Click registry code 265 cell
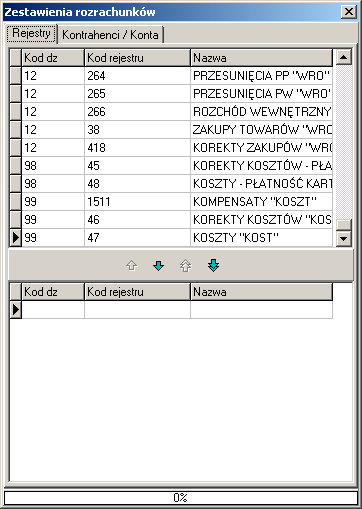362x509 pixels. pos(137,94)
